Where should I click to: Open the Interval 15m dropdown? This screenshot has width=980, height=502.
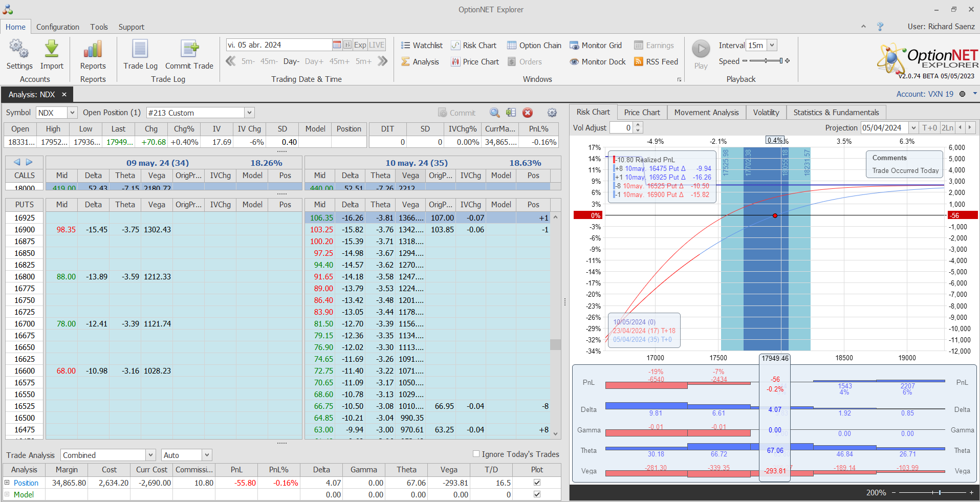tap(772, 46)
